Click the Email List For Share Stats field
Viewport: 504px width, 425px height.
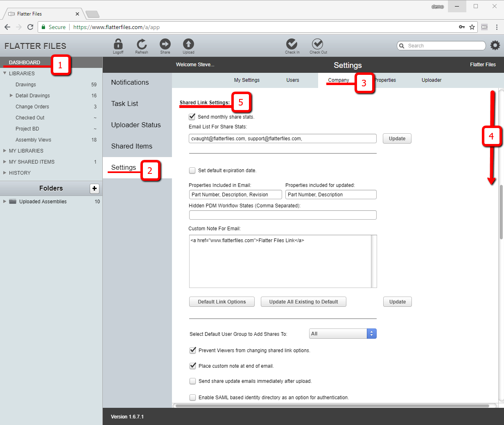pos(283,139)
